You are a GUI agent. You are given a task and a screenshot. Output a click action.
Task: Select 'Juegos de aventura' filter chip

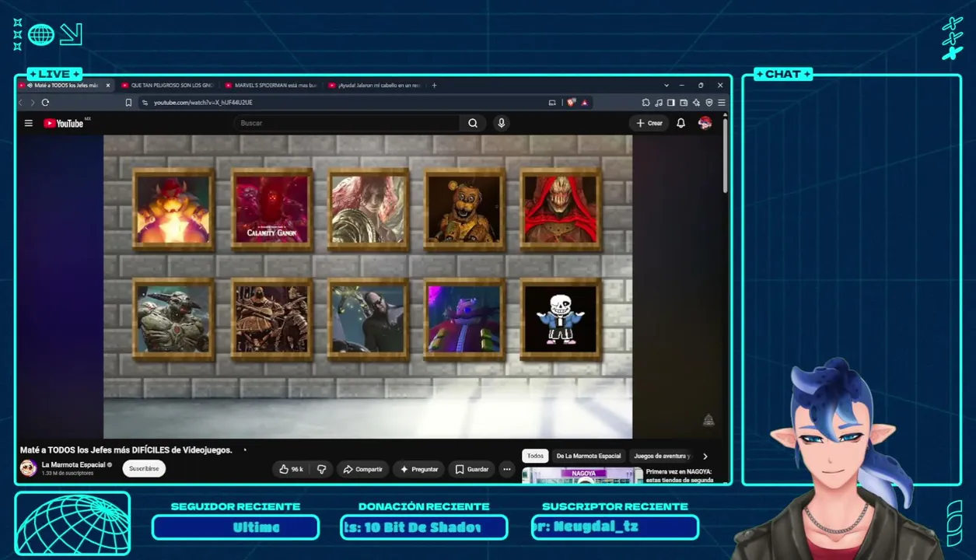662,457
